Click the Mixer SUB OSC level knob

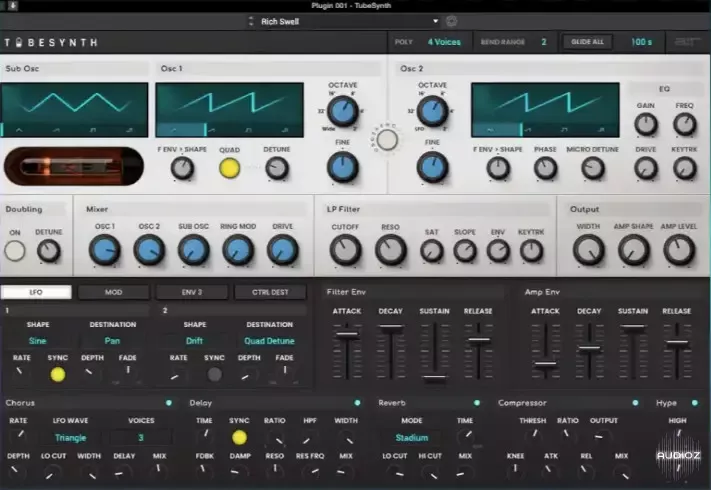pyautogui.click(x=194, y=250)
